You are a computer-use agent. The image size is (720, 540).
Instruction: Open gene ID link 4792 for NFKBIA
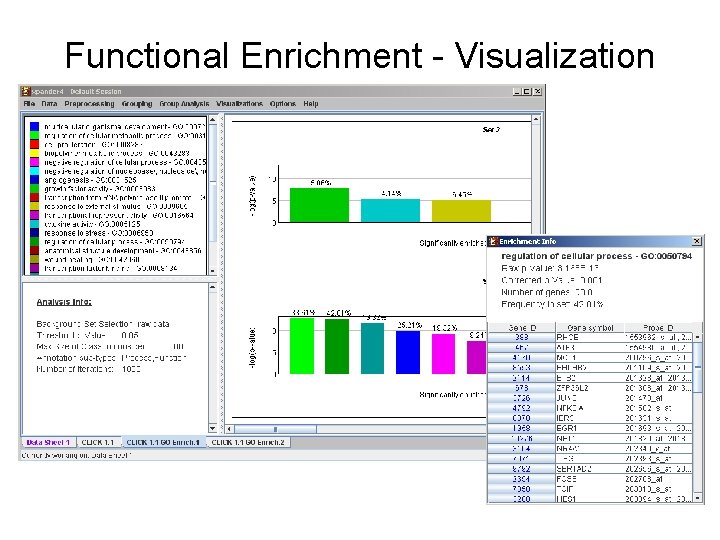[x=521, y=408]
